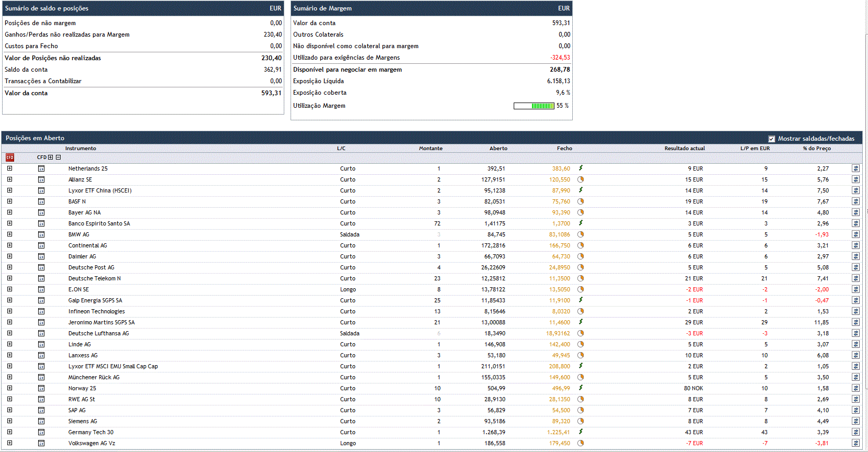Click the details icon beside Allianz SE
Image resolution: width=868 pixels, height=452 pixels.
coord(41,179)
